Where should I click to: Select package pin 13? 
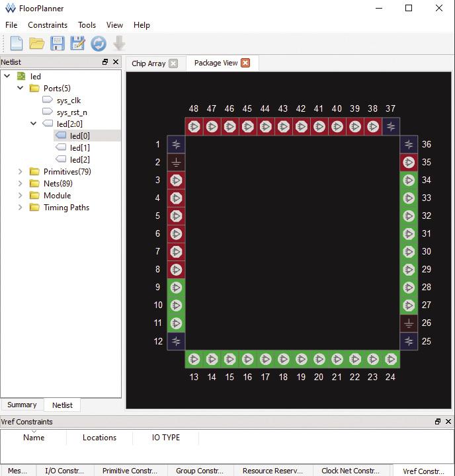[194, 359]
